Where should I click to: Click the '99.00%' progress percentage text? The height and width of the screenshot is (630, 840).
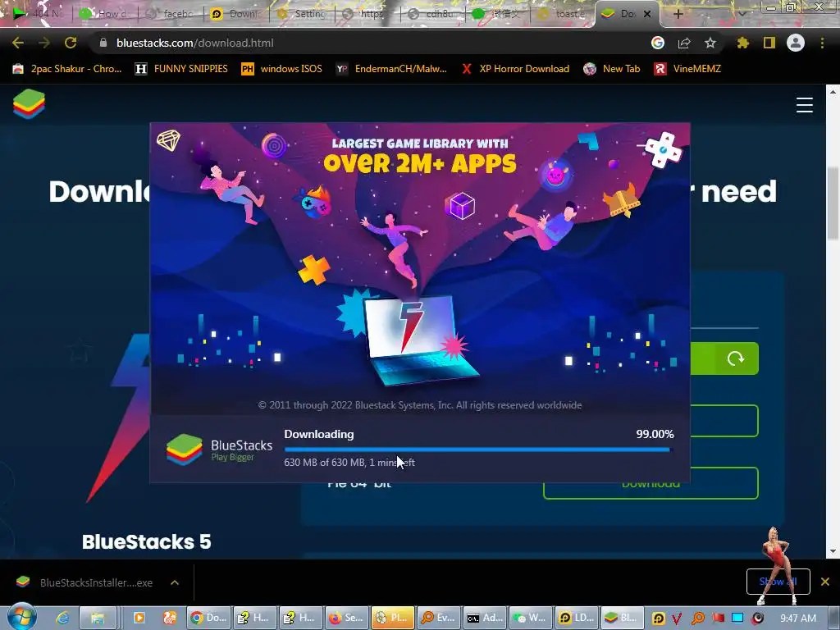click(655, 434)
